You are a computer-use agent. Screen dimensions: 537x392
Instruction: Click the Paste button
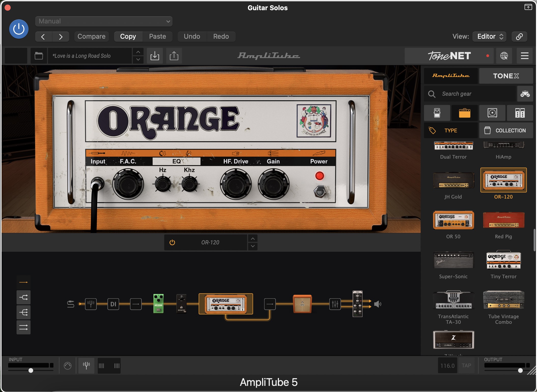click(x=158, y=36)
